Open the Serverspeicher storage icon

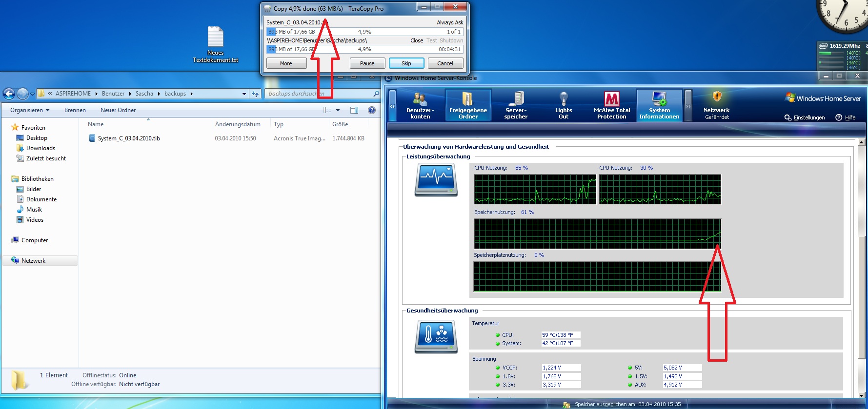(516, 99)
